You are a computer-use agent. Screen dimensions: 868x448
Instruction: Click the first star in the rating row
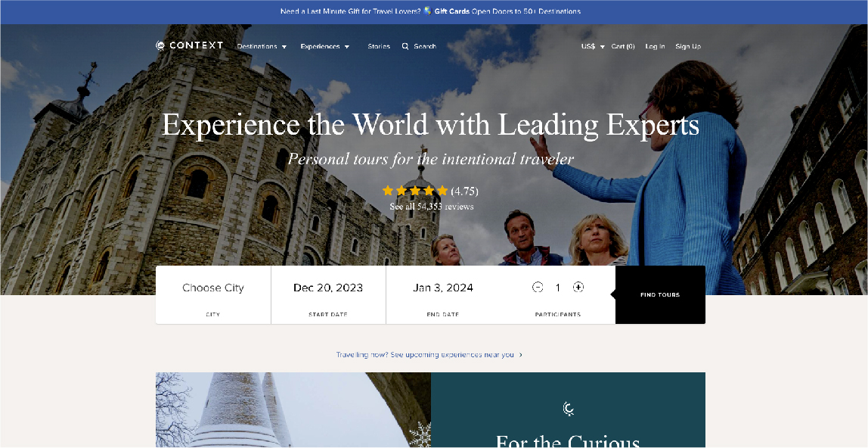coord(389,191)
